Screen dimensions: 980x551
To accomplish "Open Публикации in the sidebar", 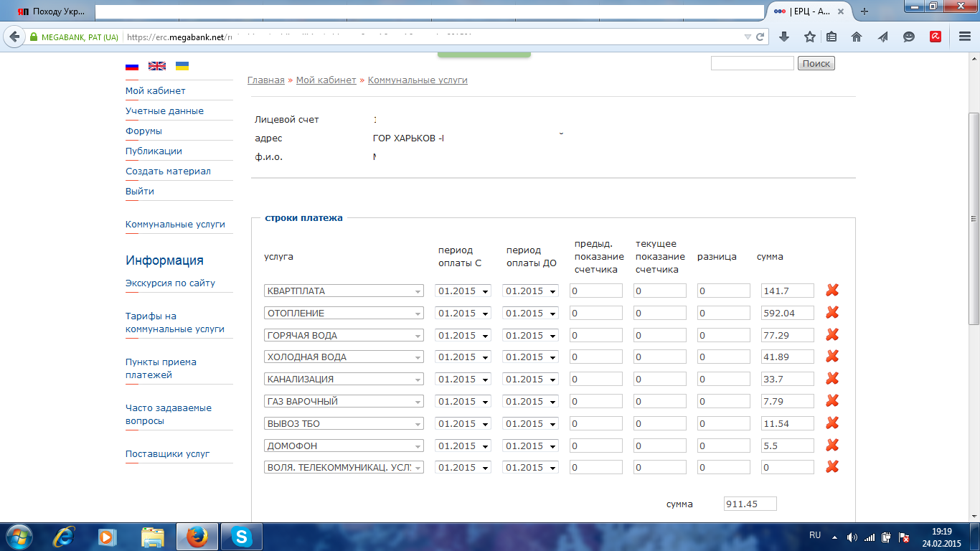I will pos(154,151).
